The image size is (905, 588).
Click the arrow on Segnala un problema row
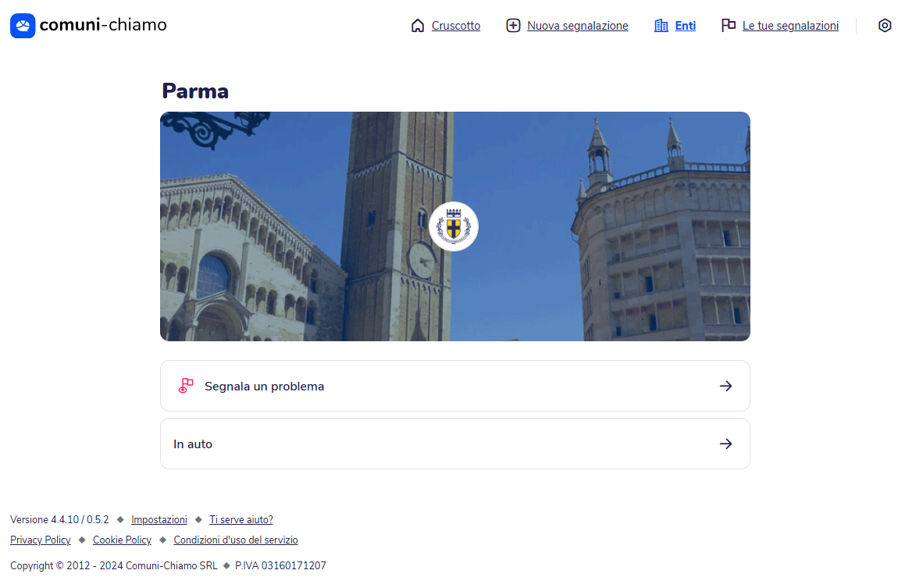[x=726, y=386]
